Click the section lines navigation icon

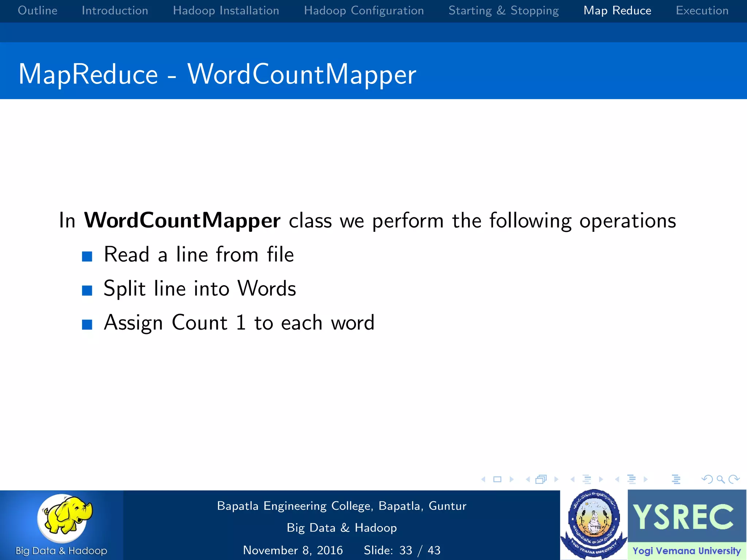tap(631, 479)
